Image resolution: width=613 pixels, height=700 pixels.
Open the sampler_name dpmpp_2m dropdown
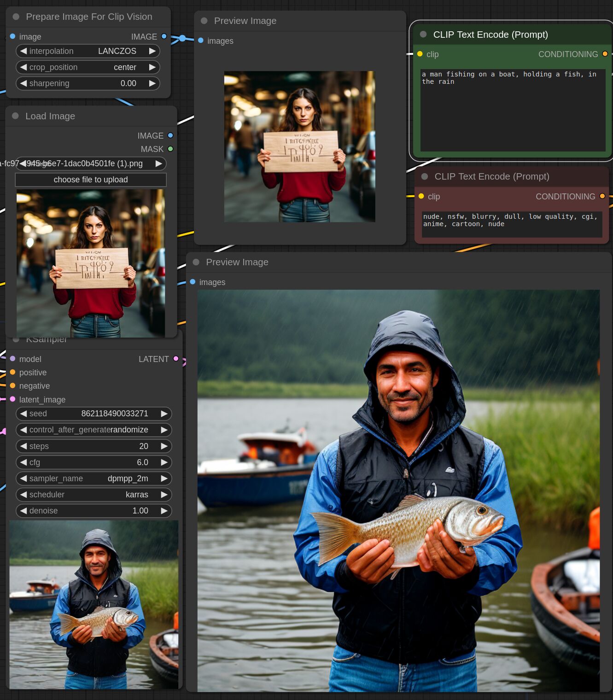coord(93,478)
